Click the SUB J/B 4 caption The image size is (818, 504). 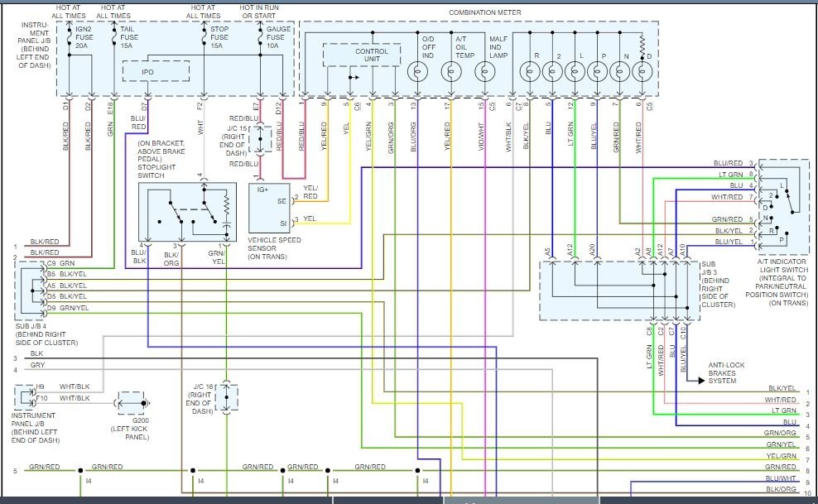(x=46, y=334)
